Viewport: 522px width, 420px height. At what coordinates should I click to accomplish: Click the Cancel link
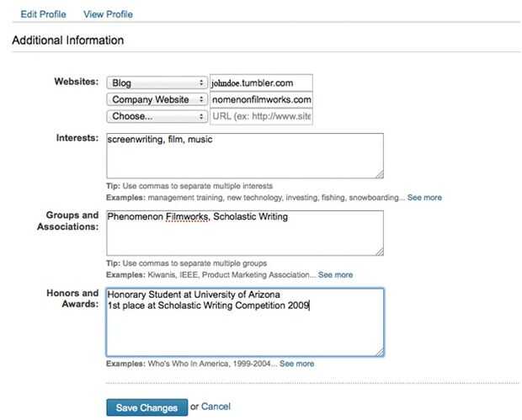coord(216,407)
